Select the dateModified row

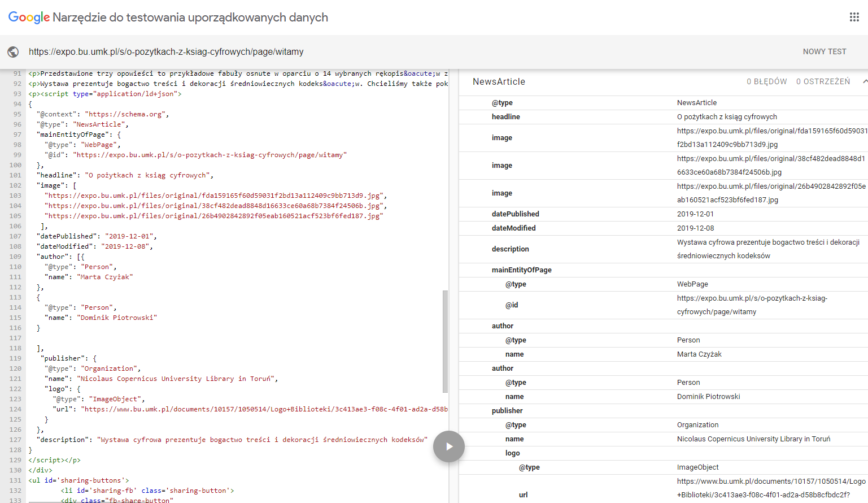tap(664, 228)
